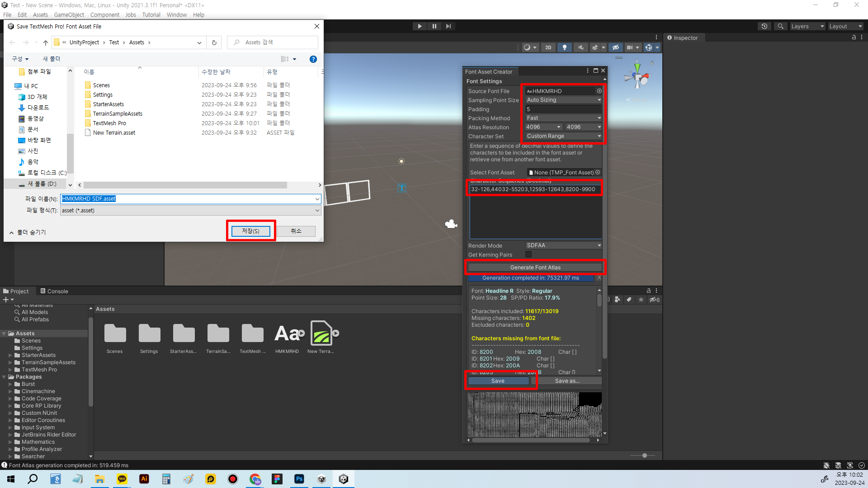
Task: Toggle 2D view mode in Scene toolbar
Action: pyautogui.click(x=548, y=47)
